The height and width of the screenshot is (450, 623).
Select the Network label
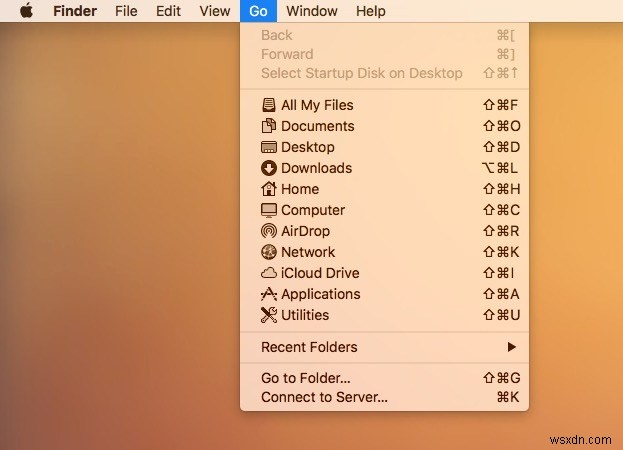click(308, 252)
